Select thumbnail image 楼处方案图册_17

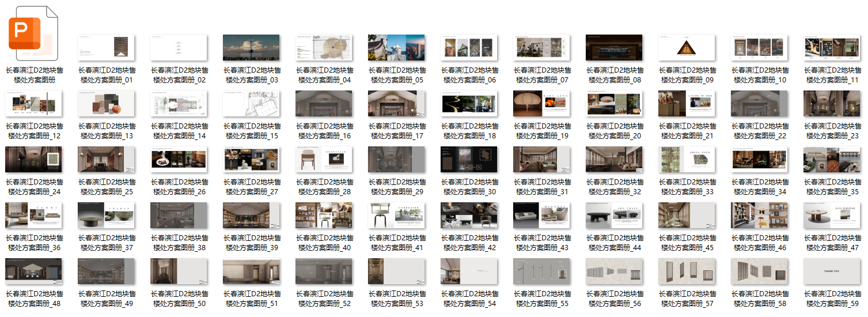coord(396,103)
